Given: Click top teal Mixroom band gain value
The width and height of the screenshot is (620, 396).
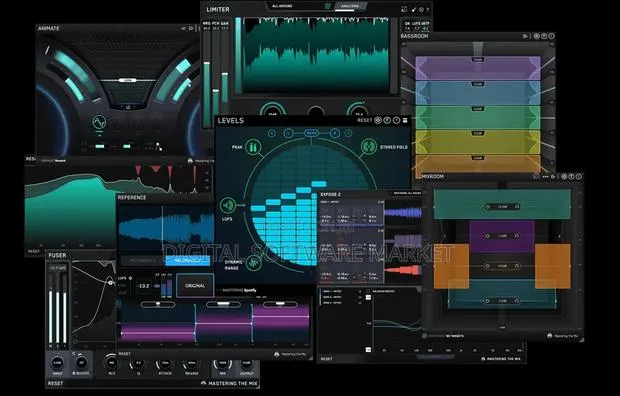Looking at the screenshot, I should tap(502, 207).
